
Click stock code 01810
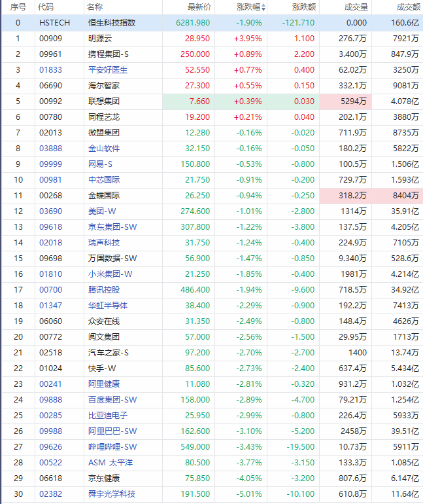tap(51, 274)
